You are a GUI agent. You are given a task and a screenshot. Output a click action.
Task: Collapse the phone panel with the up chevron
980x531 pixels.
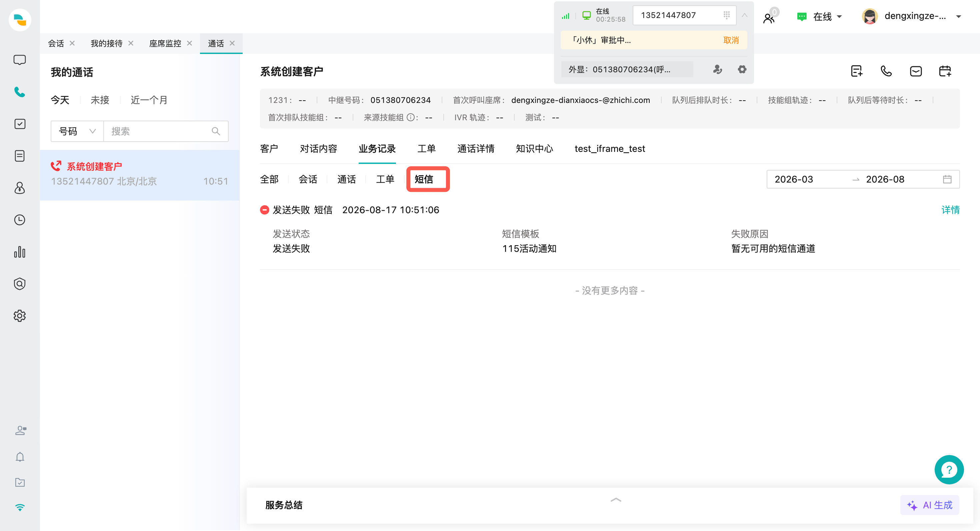point(745,16)
